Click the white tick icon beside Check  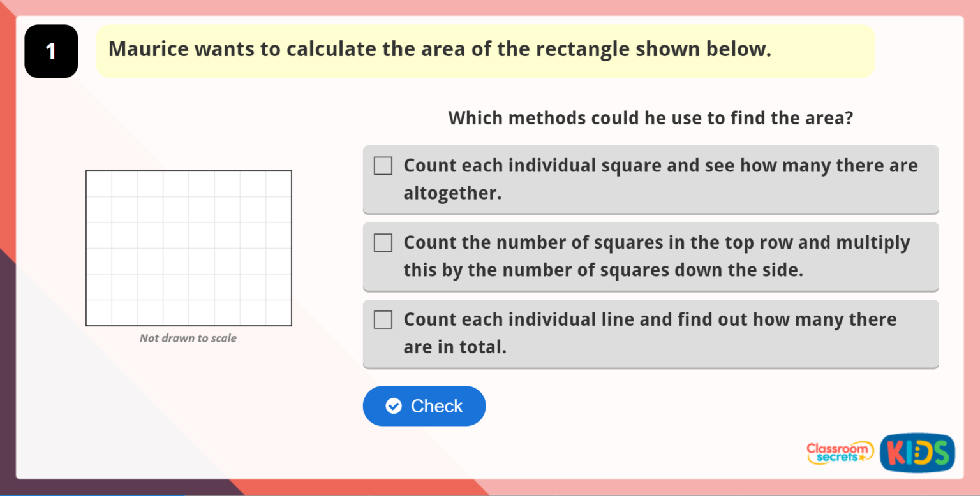click(x=394, y=406)
